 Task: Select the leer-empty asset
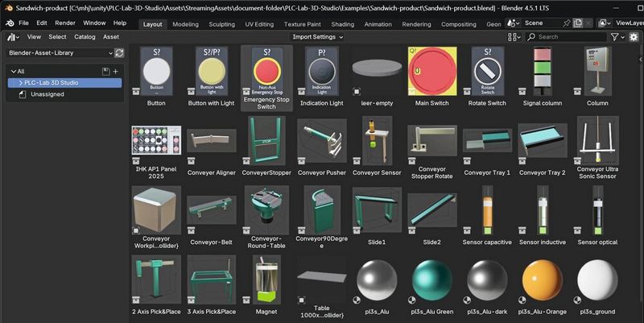[x=377, y=77]
